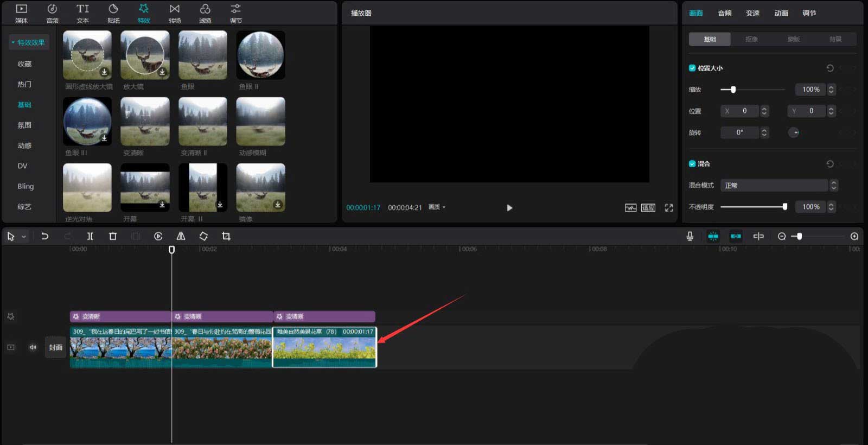Screen dimensions: 868x445
Task: Click the mirror flip icon
Action: [181, 236]
